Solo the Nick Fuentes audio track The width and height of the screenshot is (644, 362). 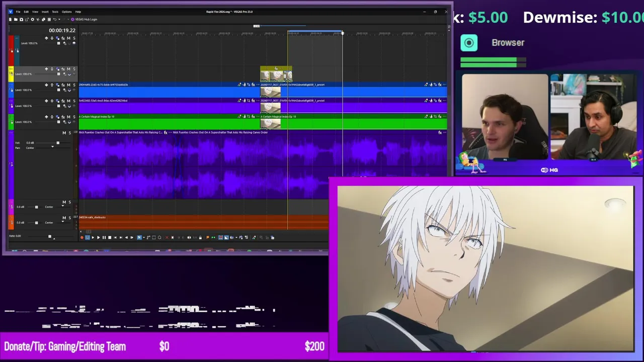(x=69, y=133)
